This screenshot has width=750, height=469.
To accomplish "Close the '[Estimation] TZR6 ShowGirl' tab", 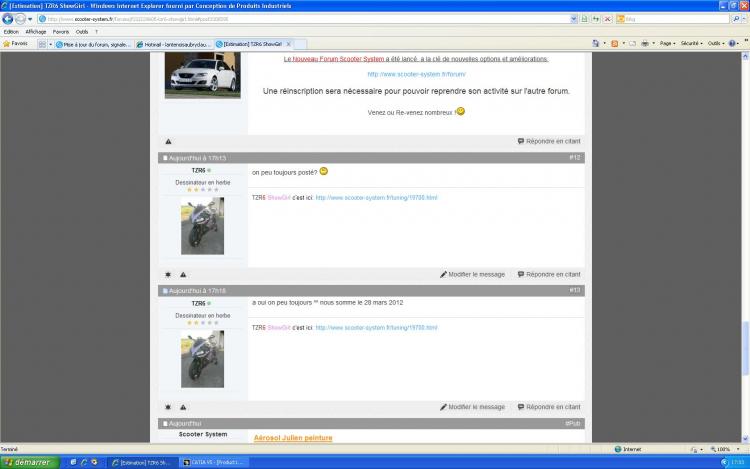I will [x=288, y=44].
